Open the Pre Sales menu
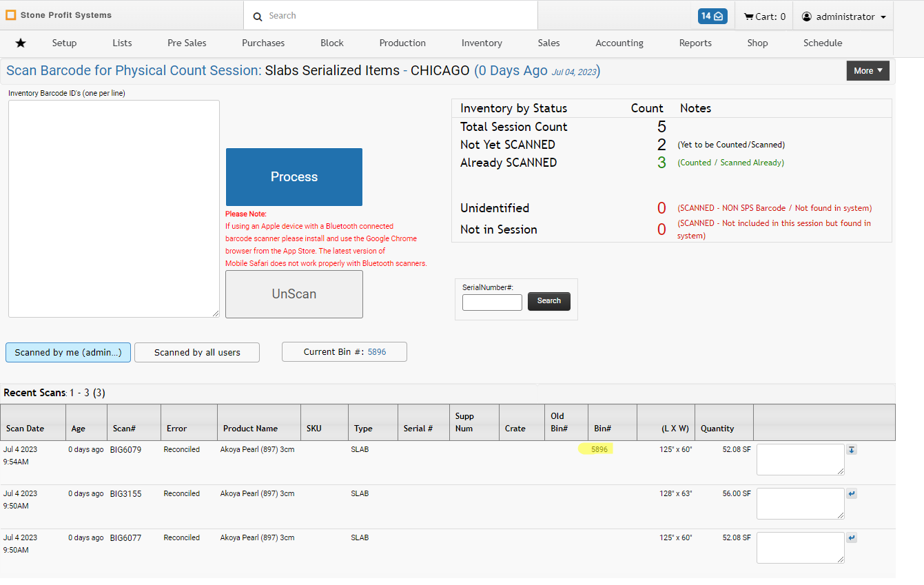Screen dimensions: 924x585 (x=187, y=43)
